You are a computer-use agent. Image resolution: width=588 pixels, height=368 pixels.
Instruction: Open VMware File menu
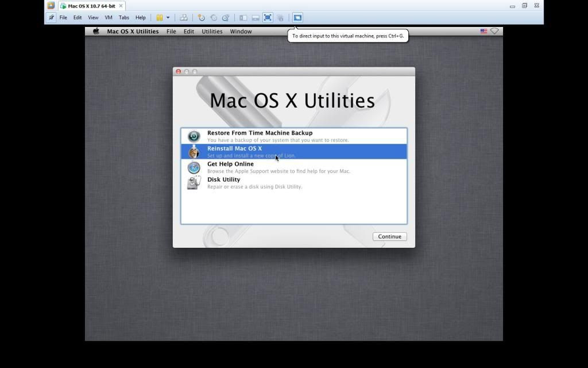tap(63, 18)
